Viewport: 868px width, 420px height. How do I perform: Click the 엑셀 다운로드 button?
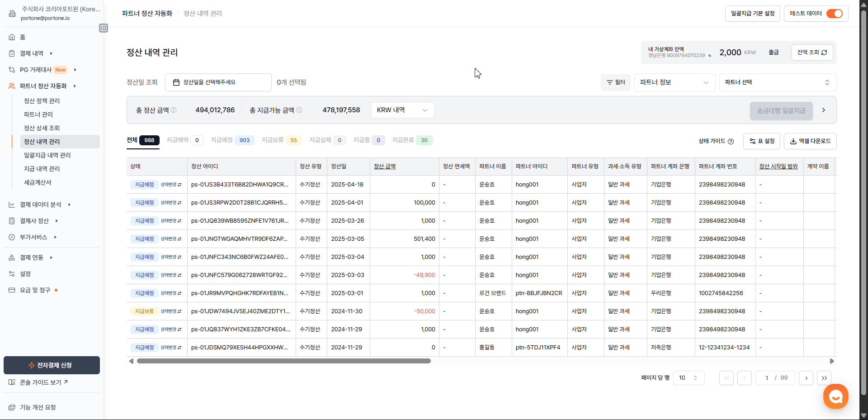click(810, 141)
